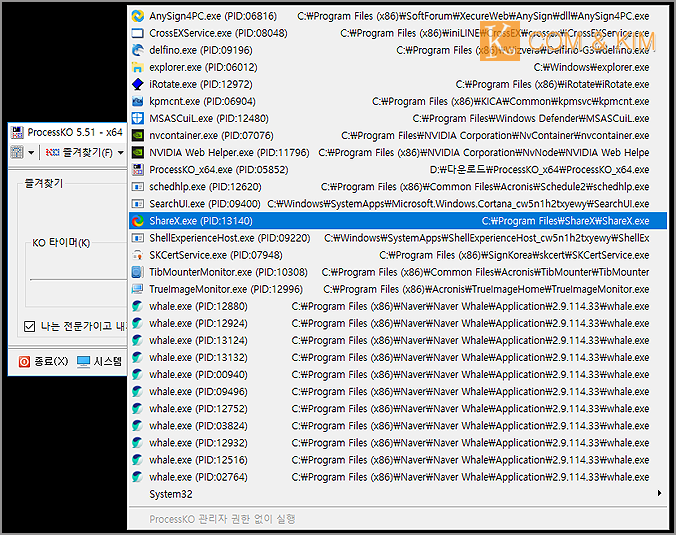The width and height of the screenshot is (676, 535).
Task: Click the NVIDIA Web Helper.exe icon
Action: (138, 152)
